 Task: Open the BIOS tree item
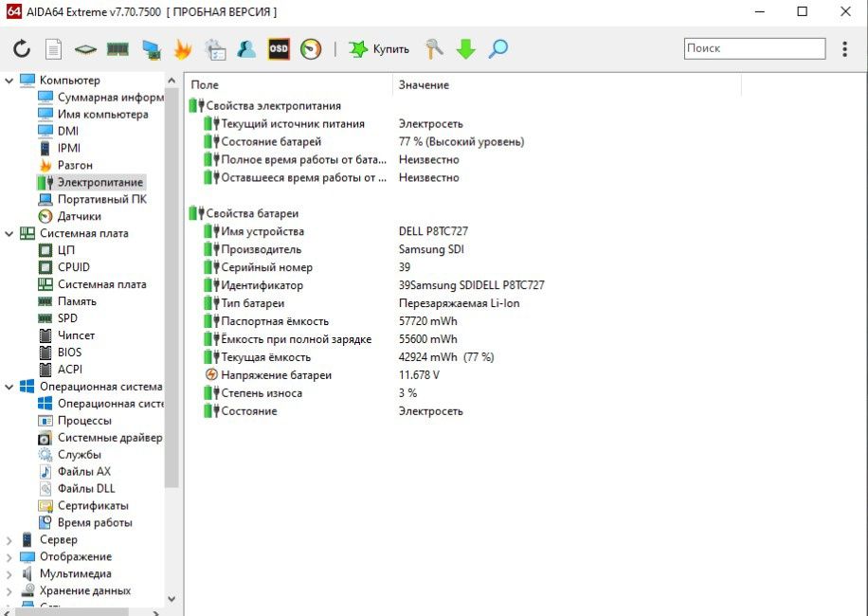click(60, 353)
